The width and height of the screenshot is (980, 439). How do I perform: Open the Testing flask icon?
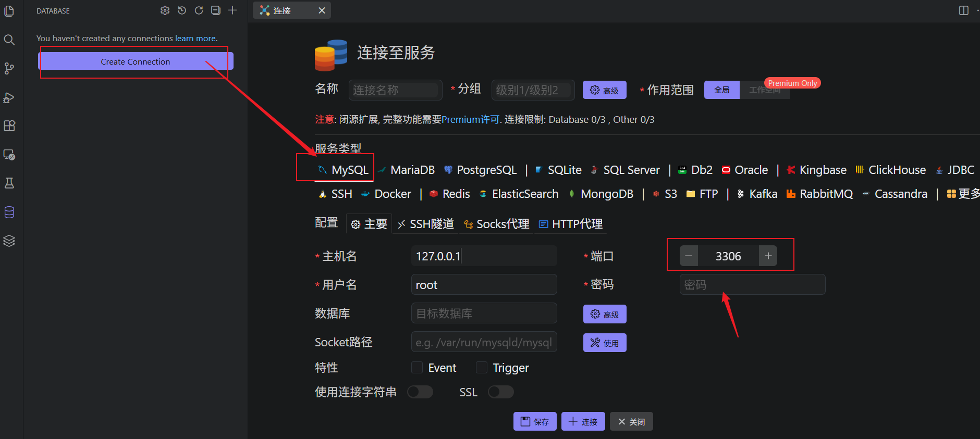[x=9, y=183]
